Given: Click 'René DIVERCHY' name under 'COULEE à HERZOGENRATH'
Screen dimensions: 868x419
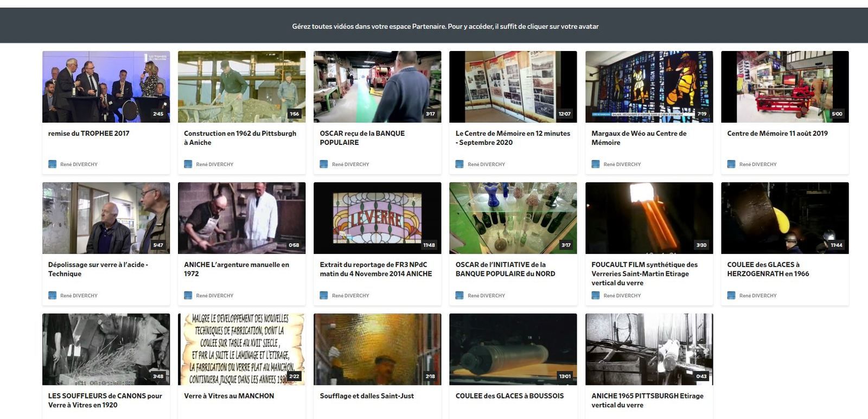Looking at the screenshot, I should 757,296.
